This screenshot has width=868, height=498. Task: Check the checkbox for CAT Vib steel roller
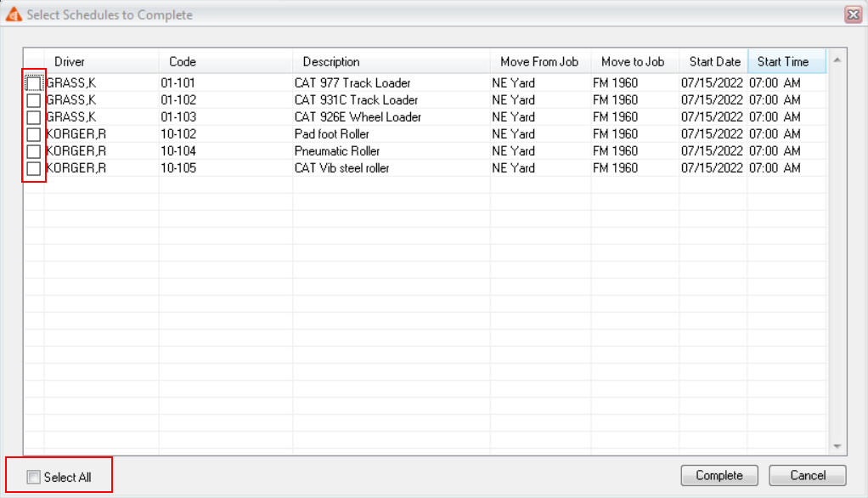[x=33, y=167]
